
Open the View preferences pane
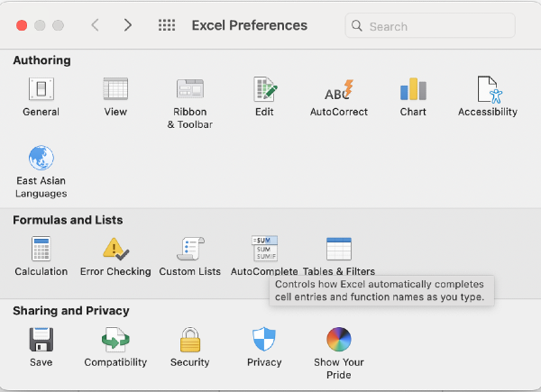click(x=115, y=90)
